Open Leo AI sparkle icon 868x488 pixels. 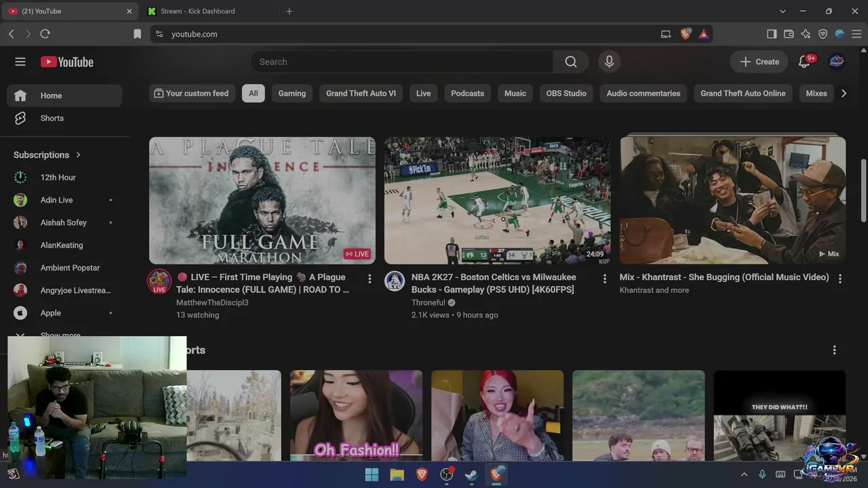806,34
